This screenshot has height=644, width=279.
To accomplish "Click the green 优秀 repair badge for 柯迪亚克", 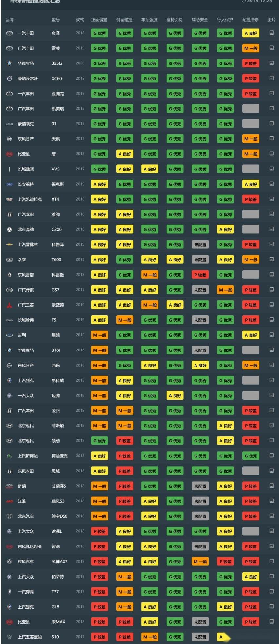I will coord(251,456).
